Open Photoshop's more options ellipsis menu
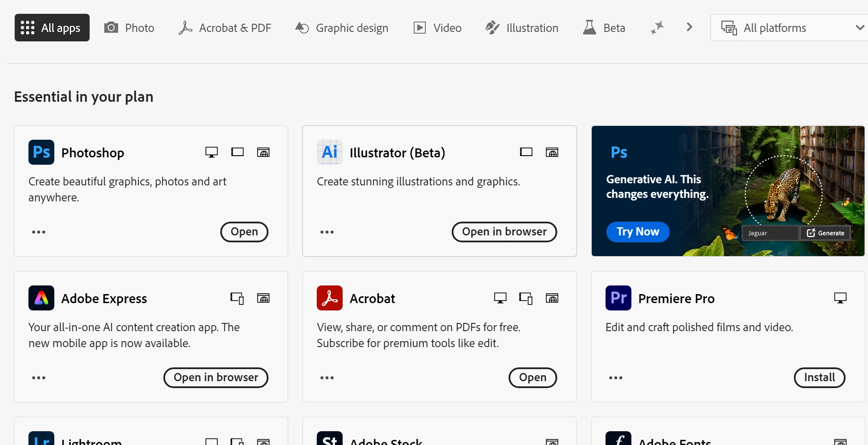The width and height of the screenshot is (868, 445). (x=39, y=232)
